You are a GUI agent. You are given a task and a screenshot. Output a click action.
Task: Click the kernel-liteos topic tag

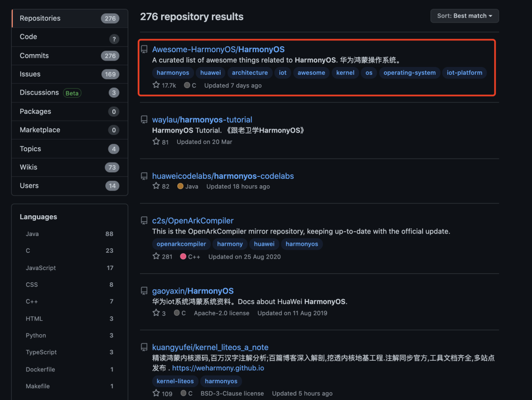[175, 381]
